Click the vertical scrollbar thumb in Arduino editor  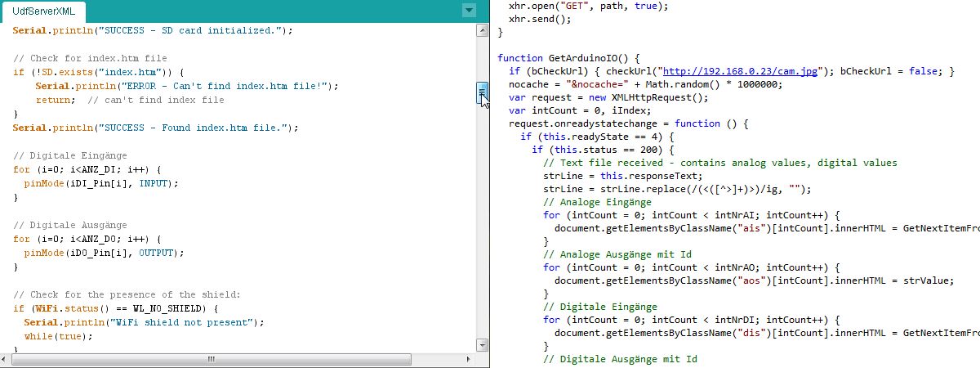pos(482,94)
